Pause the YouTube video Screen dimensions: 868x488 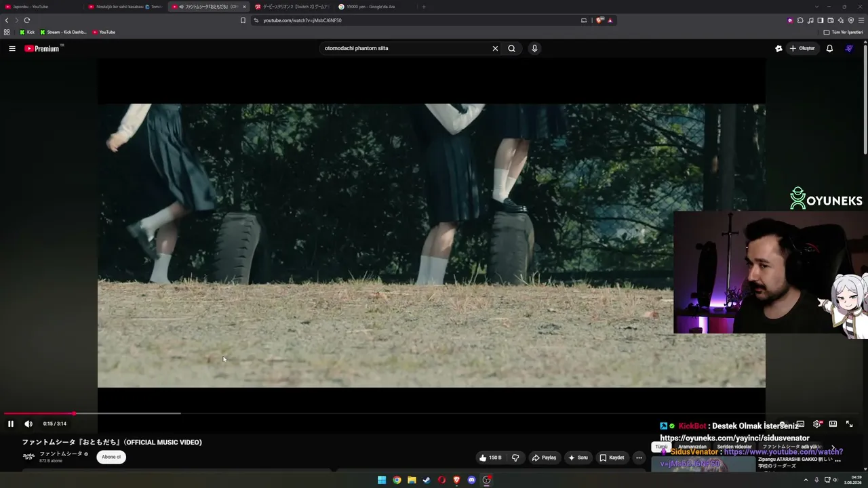tap(11, 424)
